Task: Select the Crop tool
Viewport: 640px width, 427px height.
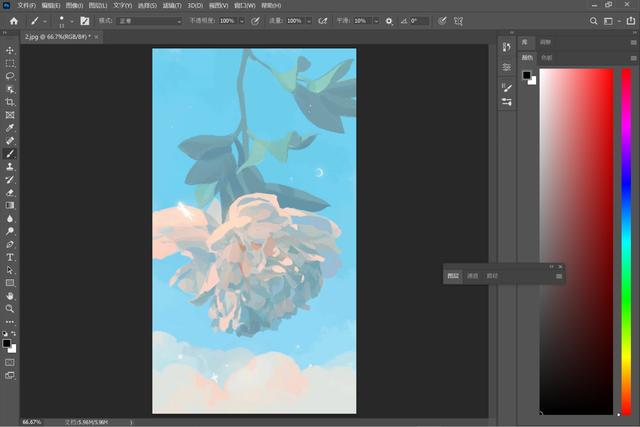Action: pyautogui.click(x=10, y=102)
